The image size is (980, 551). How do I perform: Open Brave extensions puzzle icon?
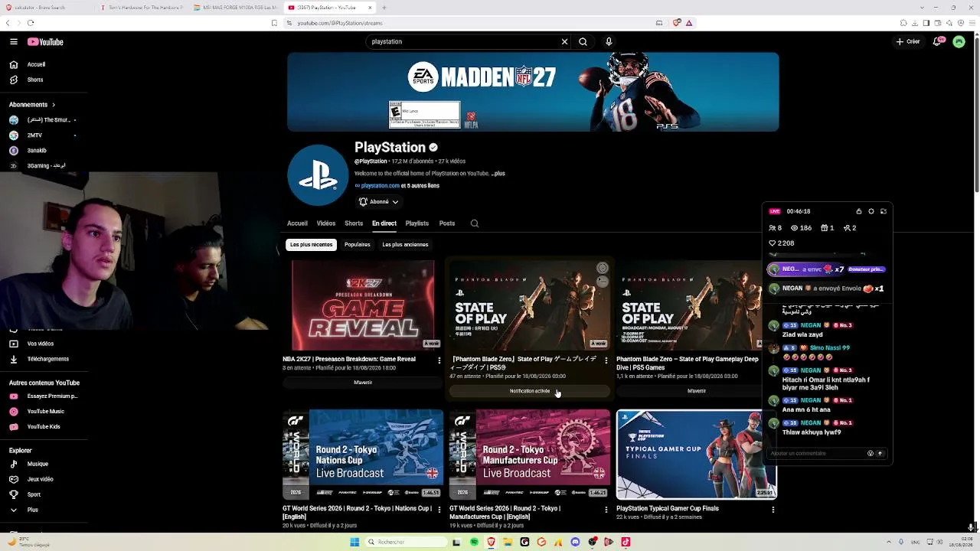[x=904, y=23]
